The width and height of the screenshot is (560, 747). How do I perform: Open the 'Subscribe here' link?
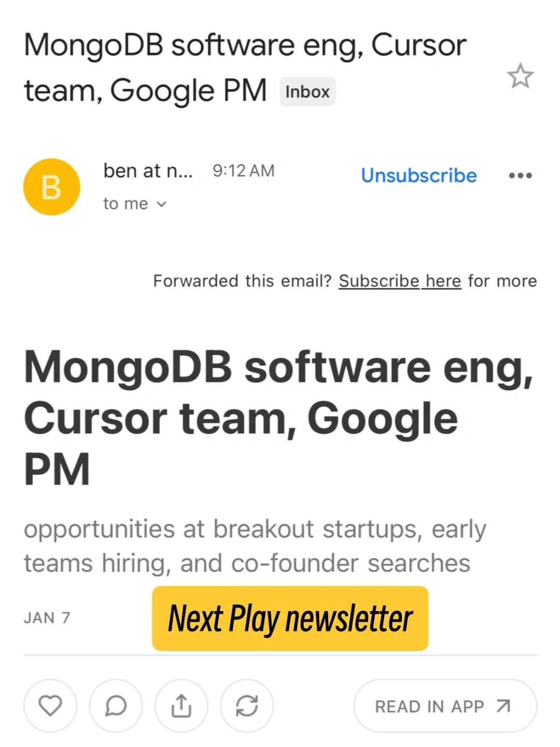point(400,281)
